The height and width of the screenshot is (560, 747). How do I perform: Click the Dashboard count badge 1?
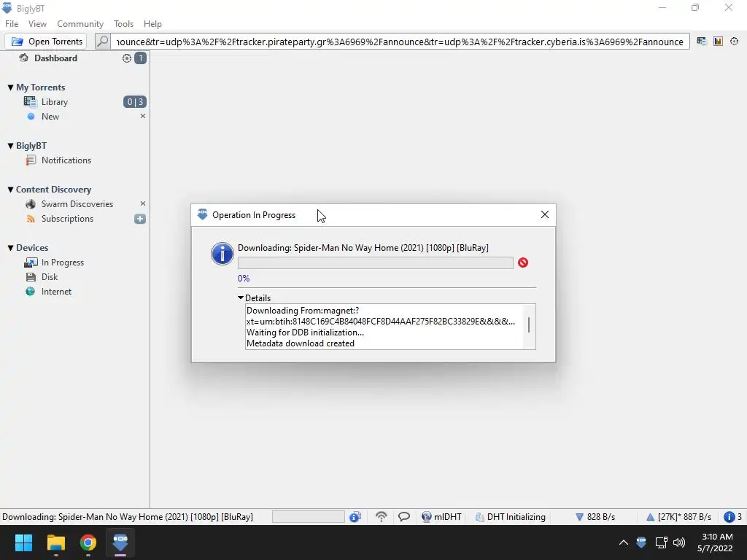tap(140, 58)
